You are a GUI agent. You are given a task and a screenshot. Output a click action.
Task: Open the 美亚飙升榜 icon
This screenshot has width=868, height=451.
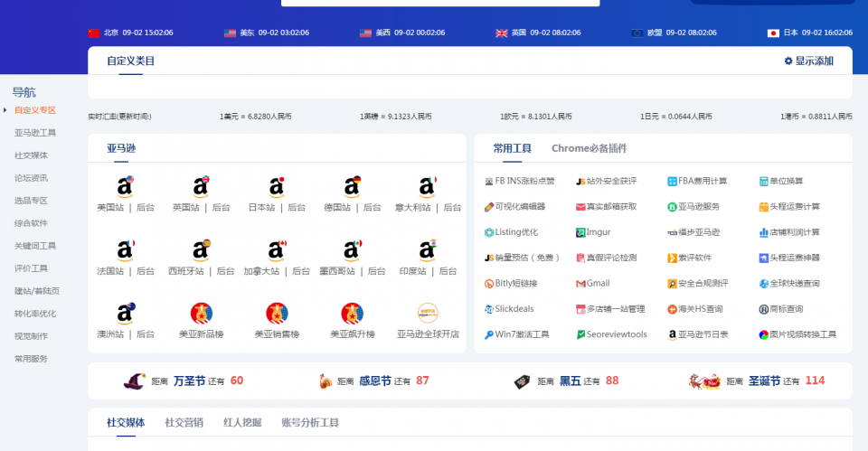click(352, 314)
